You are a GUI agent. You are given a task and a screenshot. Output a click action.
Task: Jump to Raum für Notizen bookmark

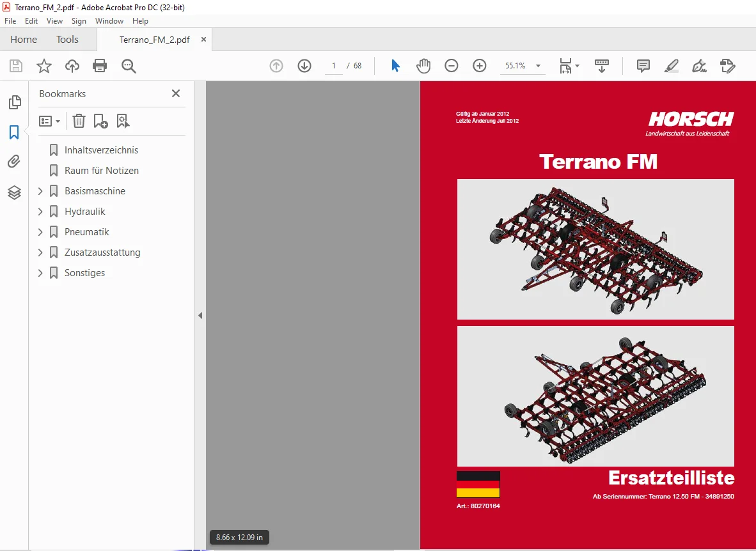click(x=102, y=171)
